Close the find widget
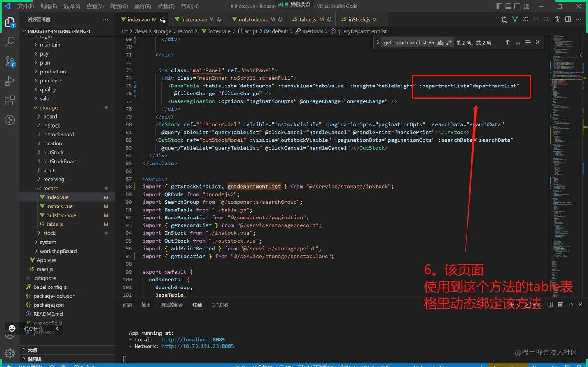The image size is (588, 367). pyautogui.click(x=538, y=42)
